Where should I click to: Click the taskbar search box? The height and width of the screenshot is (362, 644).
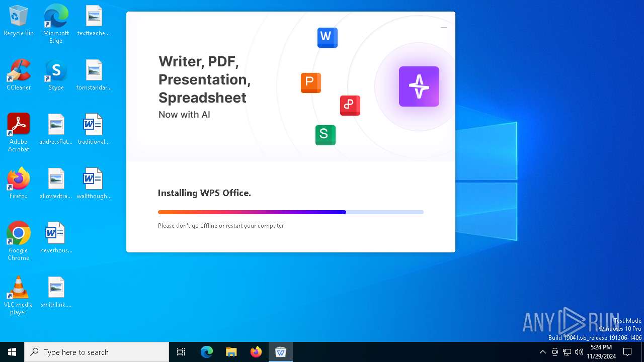coord(97,352)
